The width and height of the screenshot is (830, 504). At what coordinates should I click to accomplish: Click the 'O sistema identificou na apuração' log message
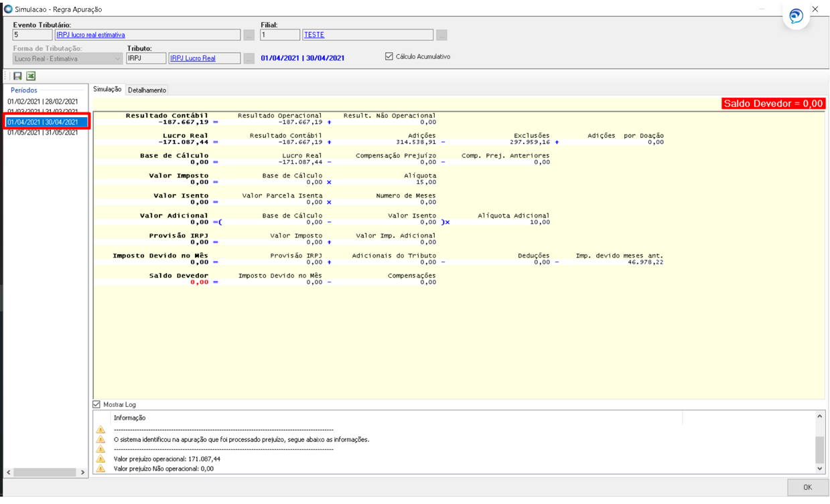(241, 440)
